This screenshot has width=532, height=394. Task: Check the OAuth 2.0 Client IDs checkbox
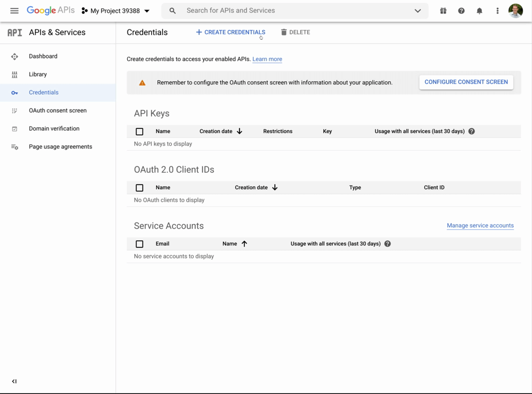(139, 188)
